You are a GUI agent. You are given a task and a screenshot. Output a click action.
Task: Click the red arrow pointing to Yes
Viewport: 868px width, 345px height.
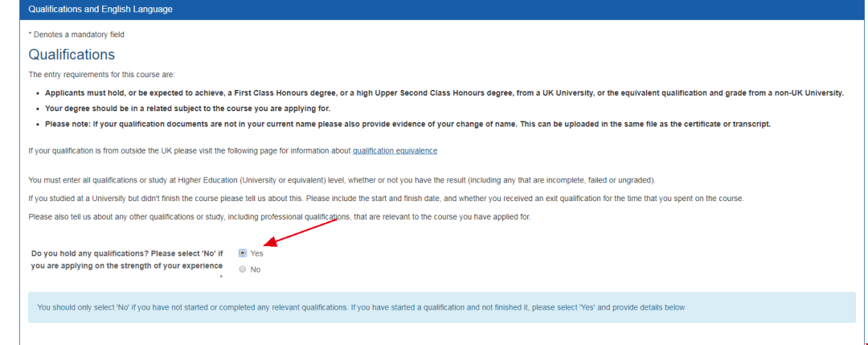pos(302,231)
